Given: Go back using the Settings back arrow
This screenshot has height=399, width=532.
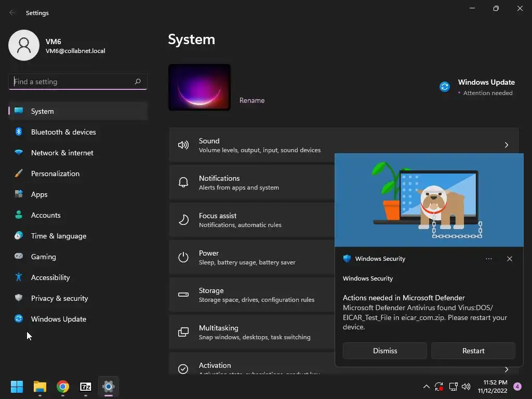Looking at the screenshot, I should point(12,12).
